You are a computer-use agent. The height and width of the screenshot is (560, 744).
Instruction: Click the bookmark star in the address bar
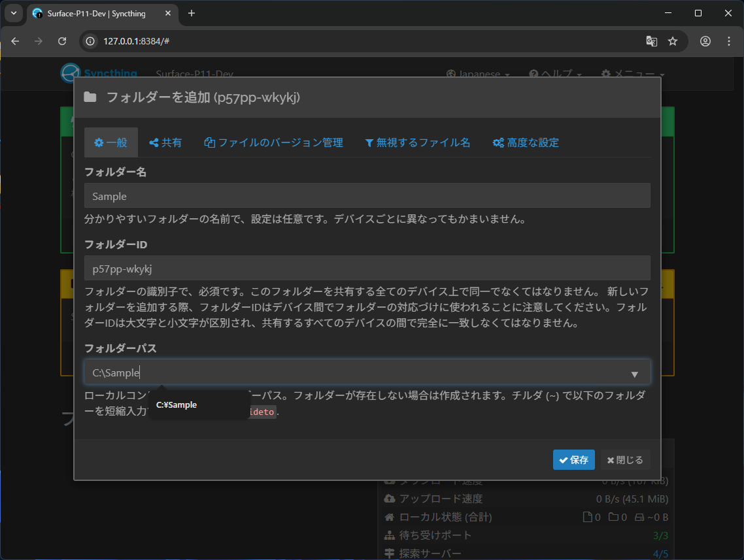click(673, 41)
